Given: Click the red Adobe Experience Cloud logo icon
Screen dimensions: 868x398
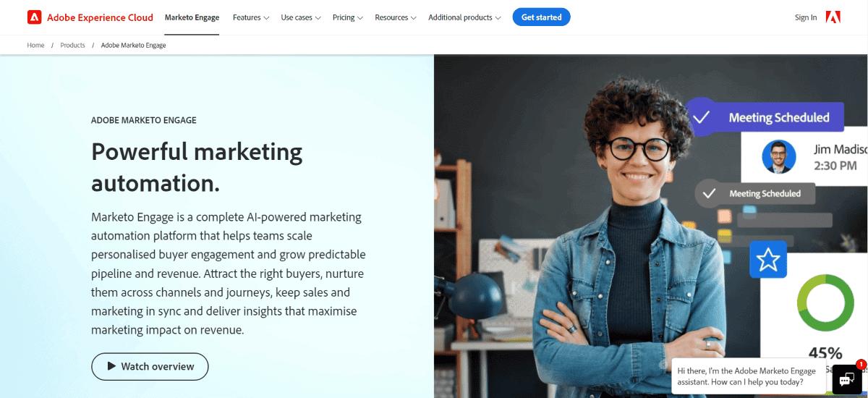Looking at the screenshot, I should point(34,17).
